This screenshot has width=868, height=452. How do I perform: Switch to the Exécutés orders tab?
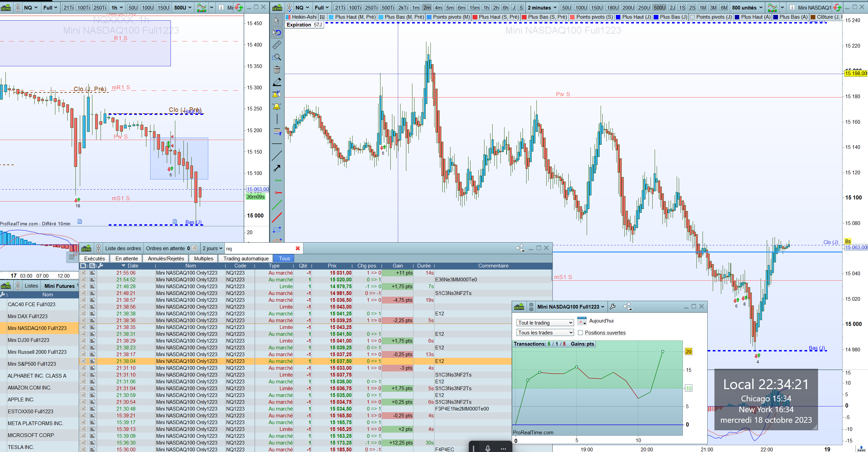(x=94, y=258)
